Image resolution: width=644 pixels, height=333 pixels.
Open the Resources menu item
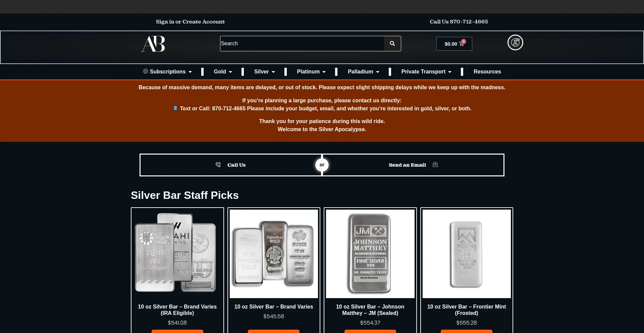click(x=487, y=71)
